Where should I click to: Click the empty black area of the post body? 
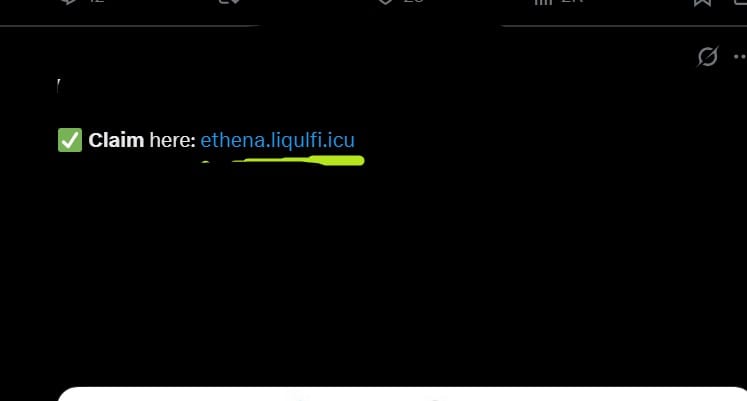374,267
